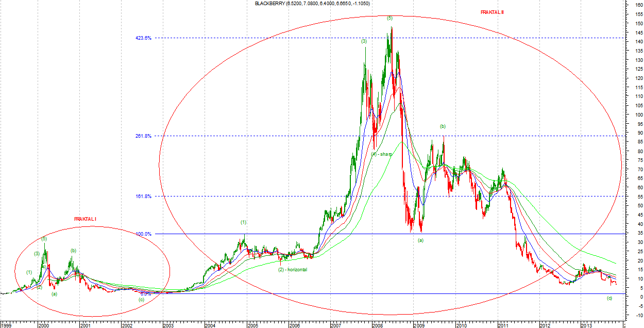Select the "(2) - horizontal" wave annotation
The width and height of the screenshot is (644, 328).
click(x=293, y=269)
